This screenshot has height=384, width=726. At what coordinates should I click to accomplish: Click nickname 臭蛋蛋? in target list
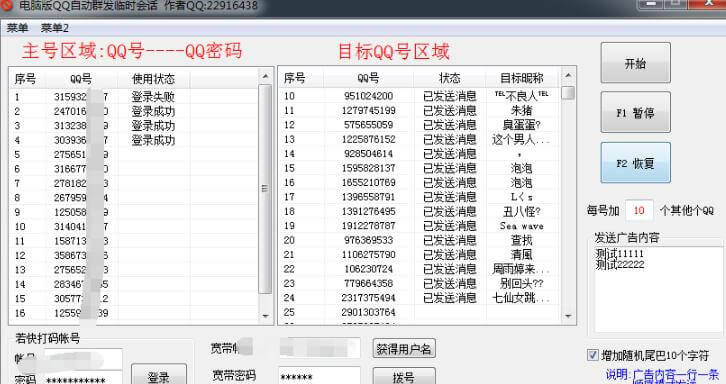(x=521, y=125)
